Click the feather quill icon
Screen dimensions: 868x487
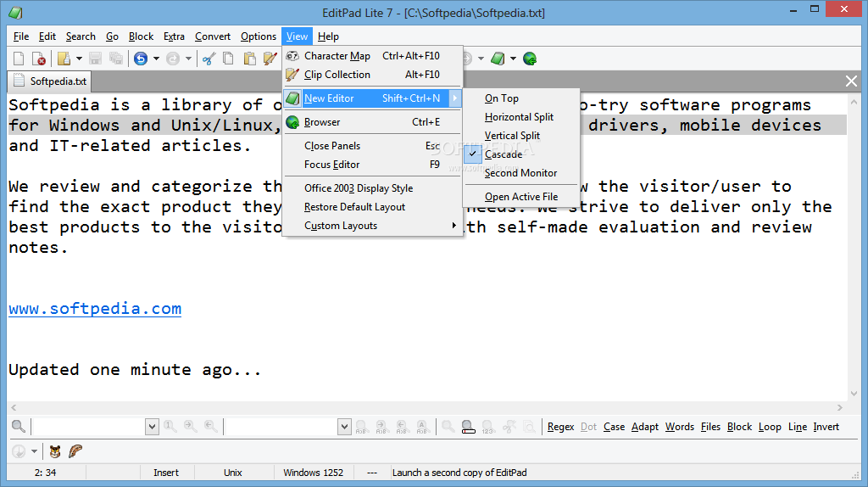[75, 451]
